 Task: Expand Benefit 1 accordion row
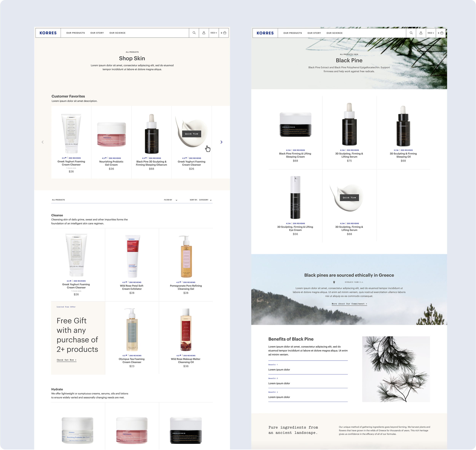click(x=308, y=368)
